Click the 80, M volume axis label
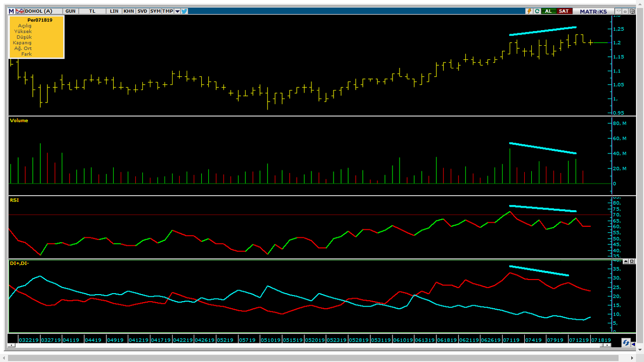Screen dimensions: 644x362 pyautogui.click(x=620, y=123)
